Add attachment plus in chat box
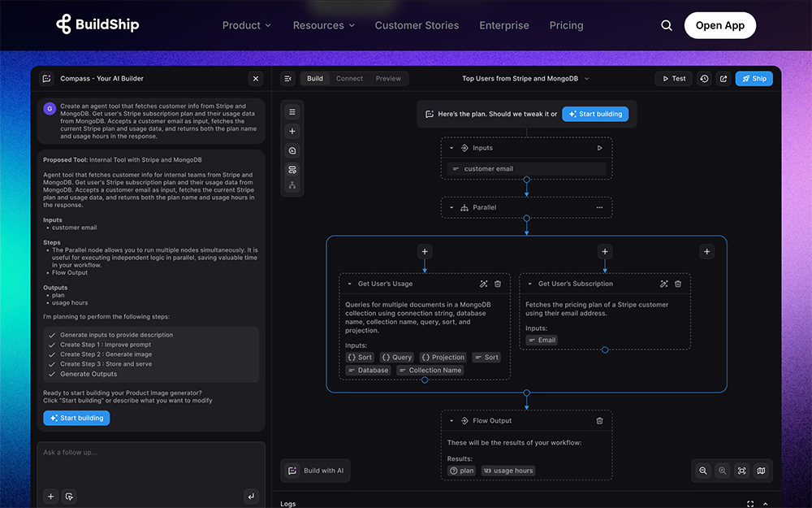Image resolution: width=812 pixels, height=508 pixels. pyautogui.click(x=50, y=497)
